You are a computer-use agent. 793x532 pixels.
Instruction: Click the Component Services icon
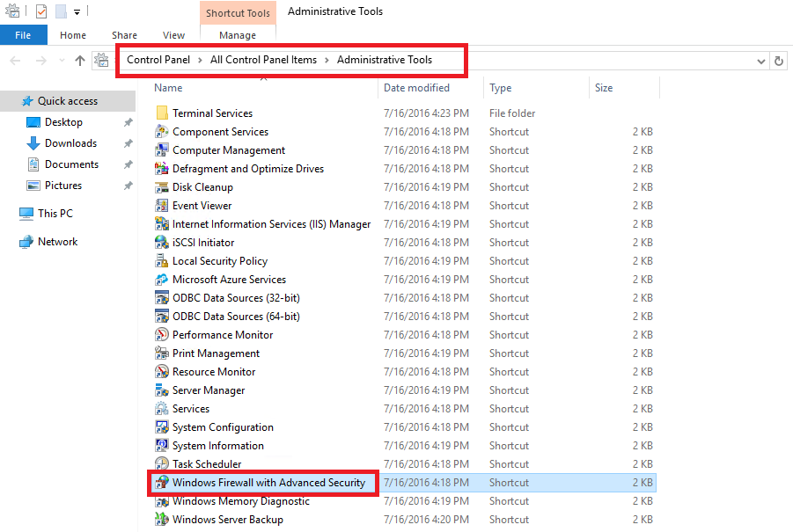162,131
